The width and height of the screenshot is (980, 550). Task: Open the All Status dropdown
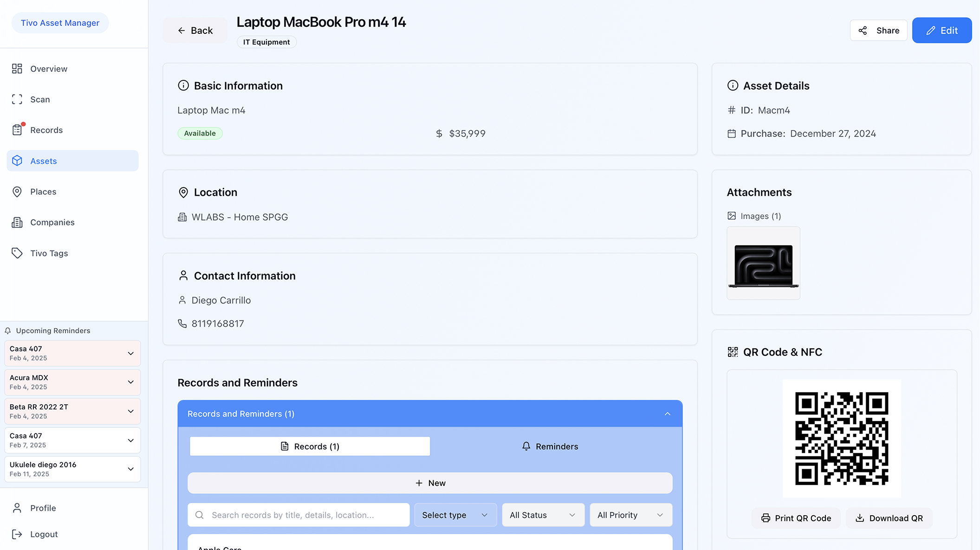click(x=543, y=515)
